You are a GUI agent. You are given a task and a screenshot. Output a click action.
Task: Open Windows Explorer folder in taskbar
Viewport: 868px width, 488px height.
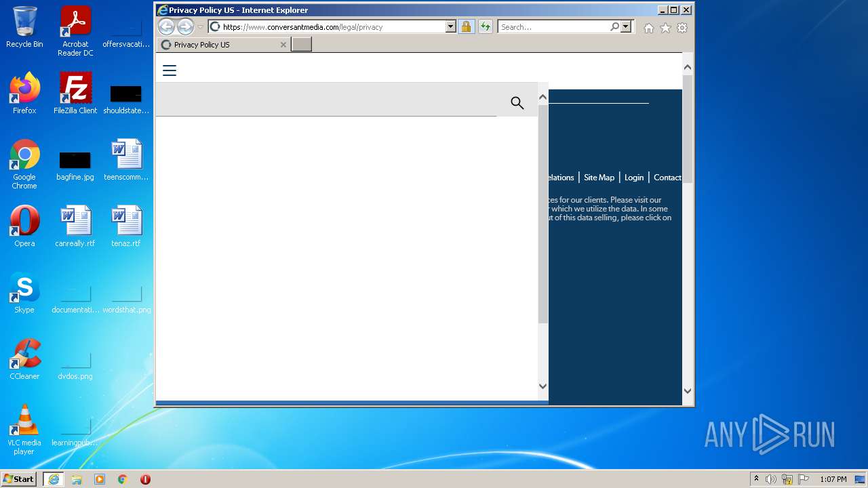77,479
